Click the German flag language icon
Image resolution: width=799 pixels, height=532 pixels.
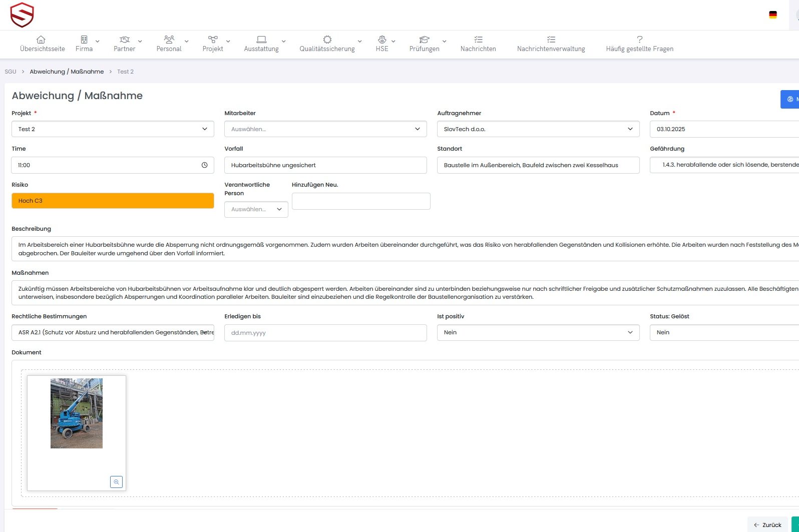[772, 15]
